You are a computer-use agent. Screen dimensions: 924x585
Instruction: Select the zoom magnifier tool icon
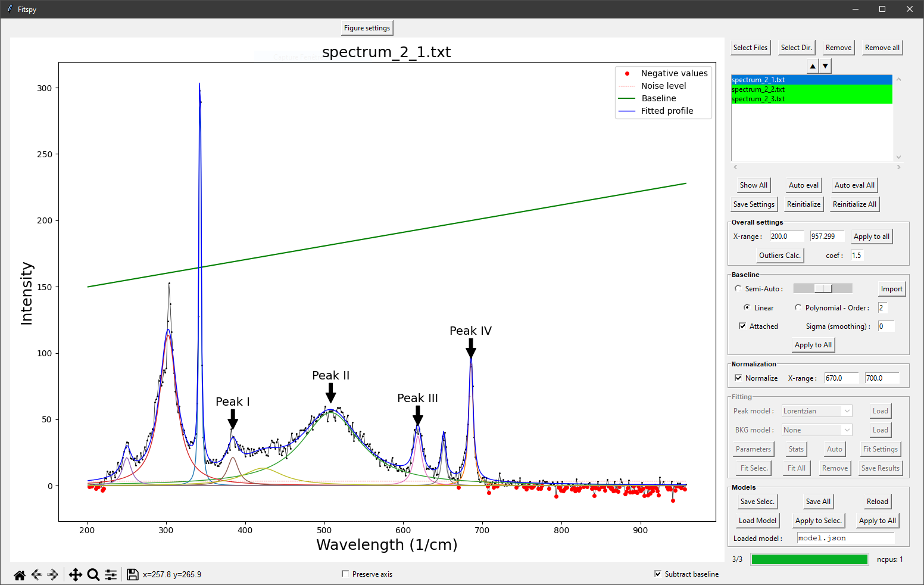[93, 574]
